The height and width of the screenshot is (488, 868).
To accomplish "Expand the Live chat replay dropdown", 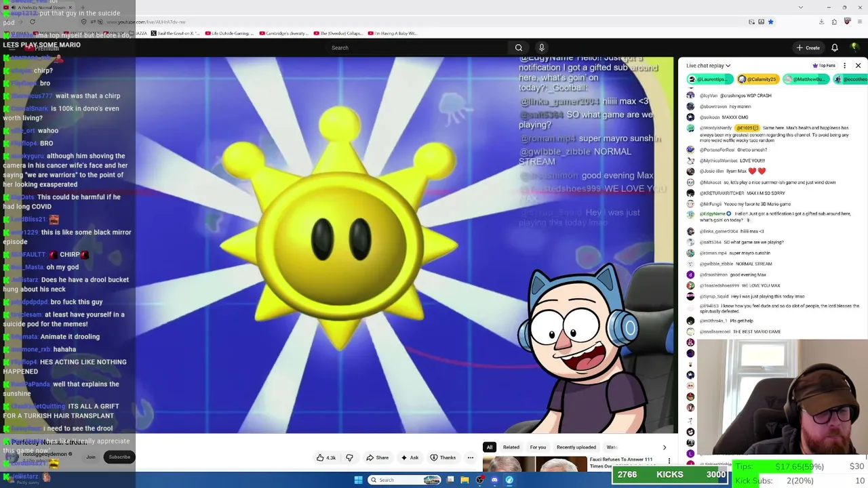I will (708, 66).
